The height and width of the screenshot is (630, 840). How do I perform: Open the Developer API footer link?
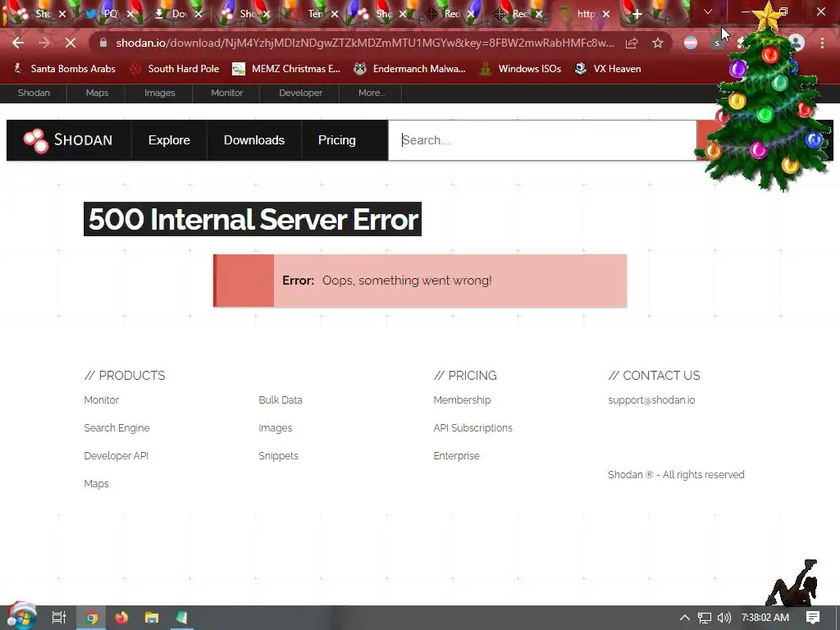(116, 456)
